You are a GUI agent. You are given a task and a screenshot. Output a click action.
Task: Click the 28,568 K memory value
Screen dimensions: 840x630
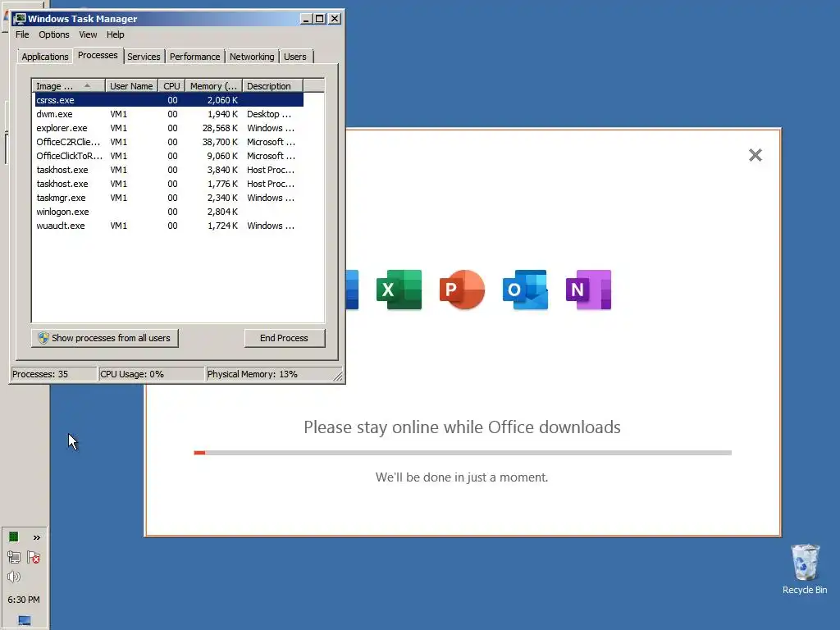click(220, 128)
